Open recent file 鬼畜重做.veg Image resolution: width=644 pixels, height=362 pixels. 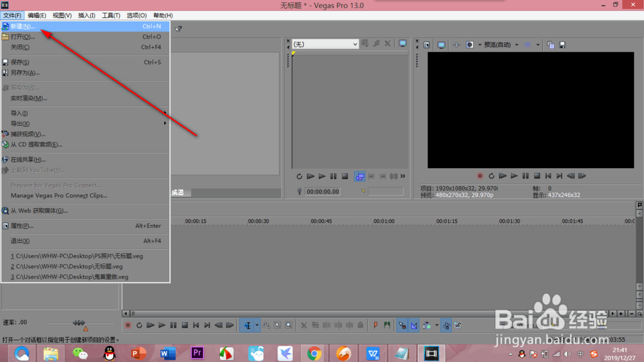click(86, 277)
